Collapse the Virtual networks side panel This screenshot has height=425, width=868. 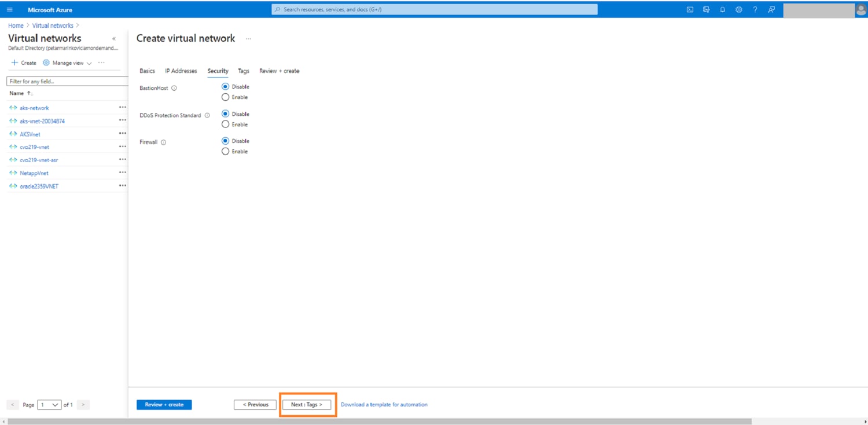coord(114,39)
